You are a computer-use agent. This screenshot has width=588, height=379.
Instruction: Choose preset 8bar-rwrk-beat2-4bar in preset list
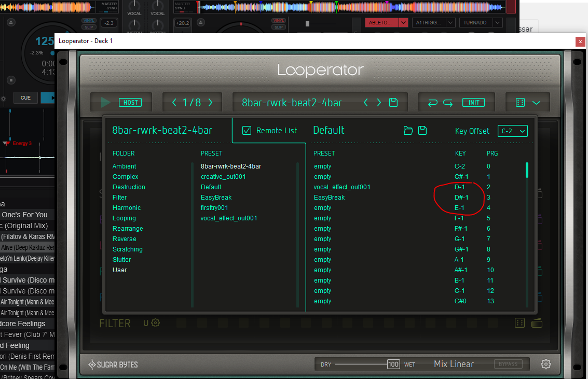[231, 166]
